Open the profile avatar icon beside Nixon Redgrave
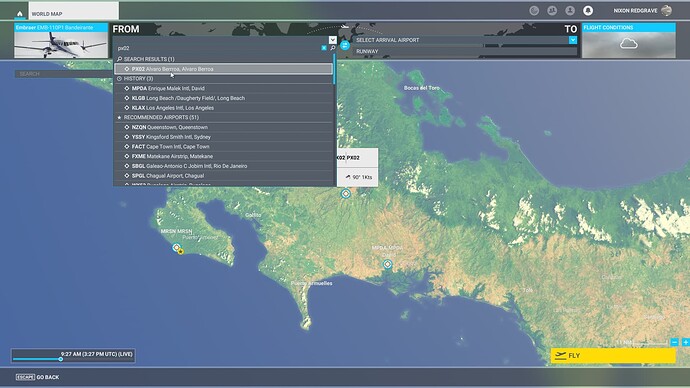This screenshot has width=690, height=388. tap(666, 11)
